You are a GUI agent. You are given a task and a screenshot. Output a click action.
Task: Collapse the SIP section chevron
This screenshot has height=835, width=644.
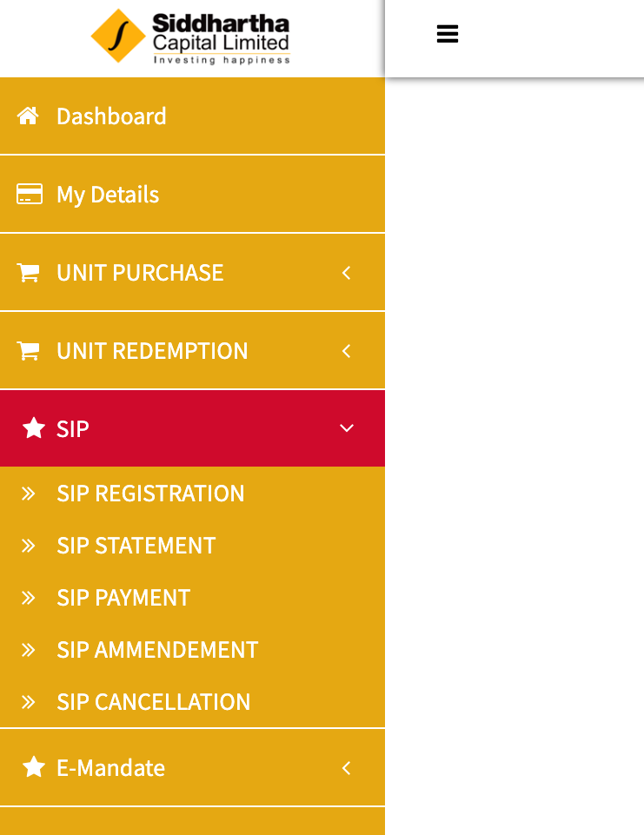click(347, 428)
